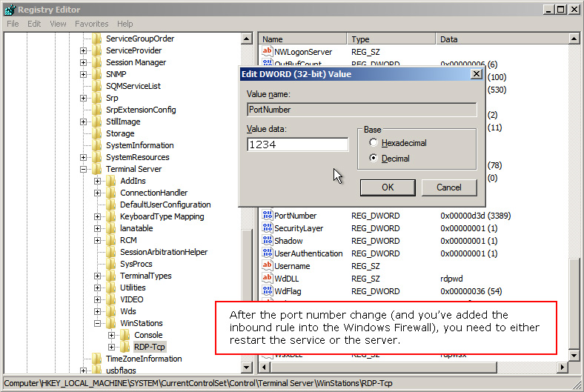Sort values by the Type column header
The width and height of the screenshot is (584, 392).
pos(391,39)
